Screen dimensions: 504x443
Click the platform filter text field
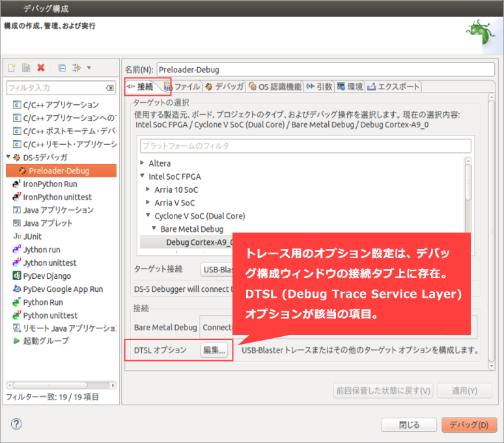pyautogui.click(x=305, y=146)
